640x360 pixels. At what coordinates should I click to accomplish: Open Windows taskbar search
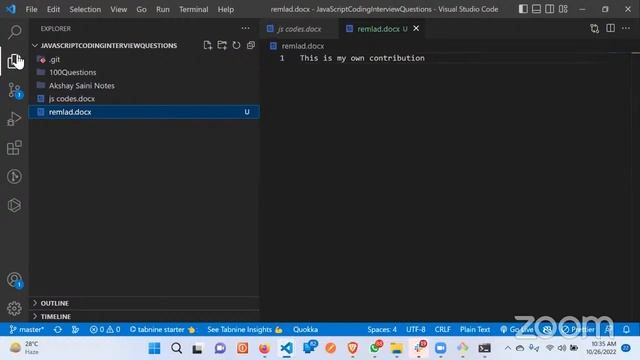point(176,348)
